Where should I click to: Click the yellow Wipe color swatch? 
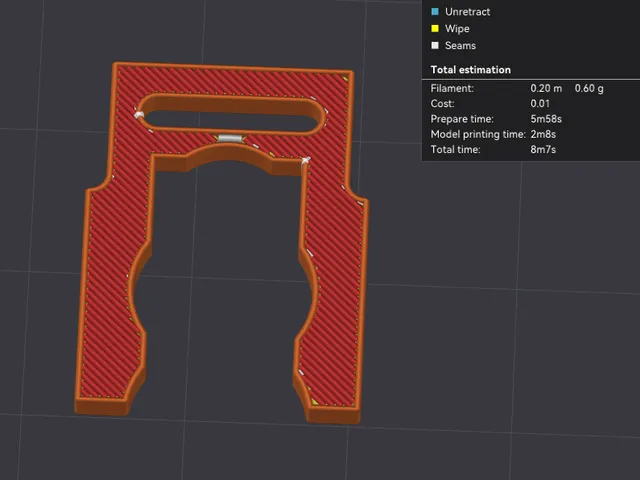435,29
